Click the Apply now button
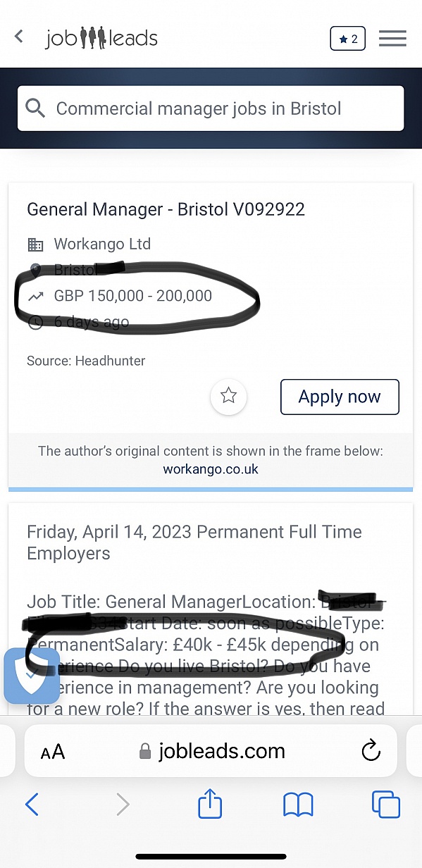The image size is (422, 868). tap(340, 397)
